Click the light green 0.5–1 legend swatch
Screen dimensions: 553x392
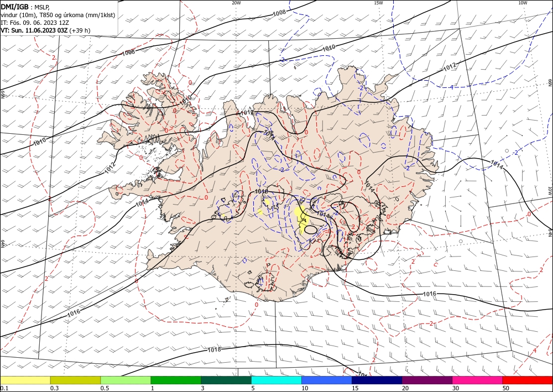pyautogui.click(x=126, y=380)
